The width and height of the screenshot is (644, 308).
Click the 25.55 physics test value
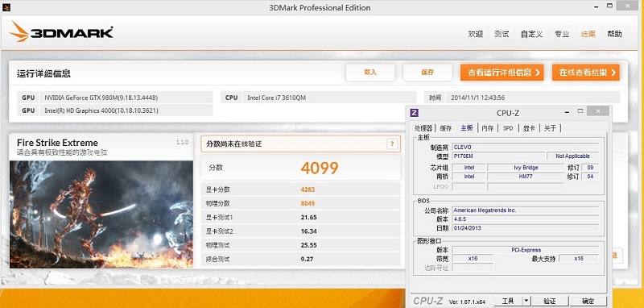308,245
